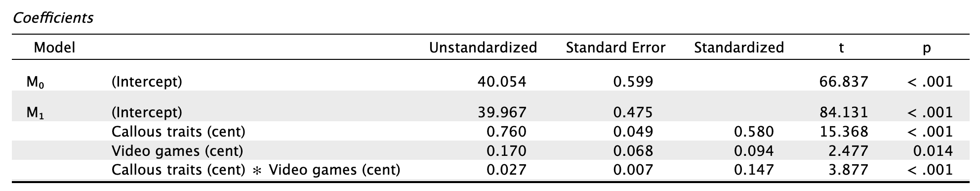Click the Callous traits (cent) row label
980x191 pixels.
178,132
